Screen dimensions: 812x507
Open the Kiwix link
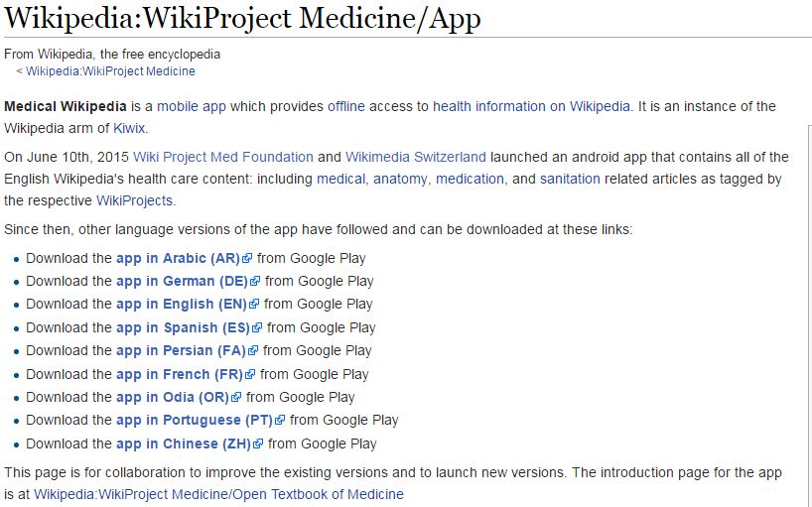(129, 128)
